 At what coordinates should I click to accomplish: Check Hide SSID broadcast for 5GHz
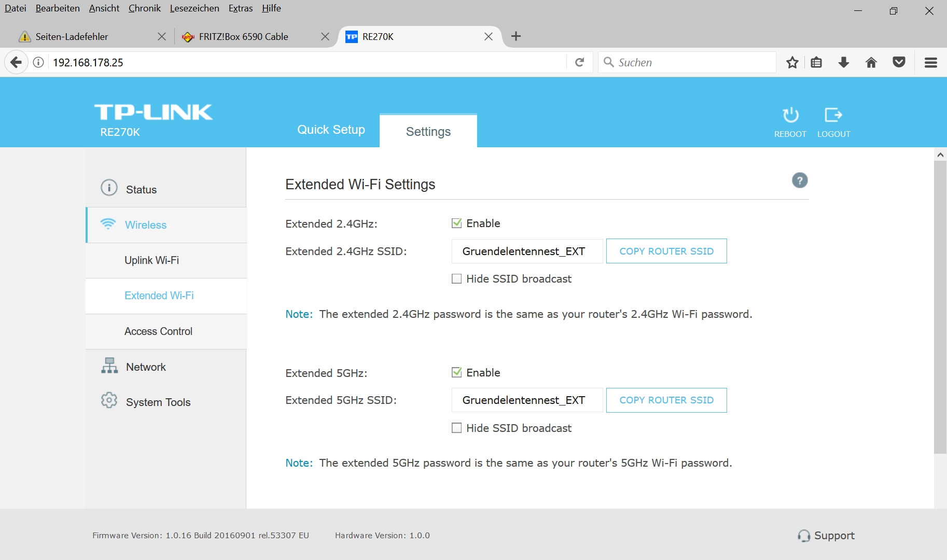456,428
